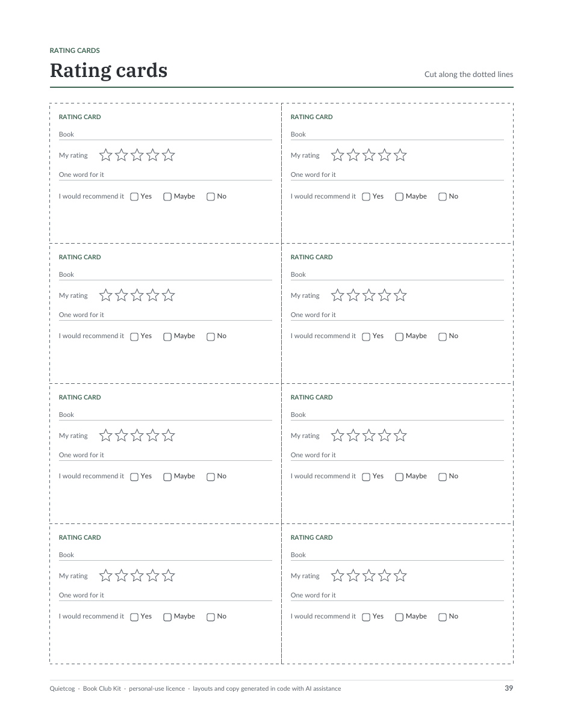563x728 pixels.
Task: Mark first star in top-left rating card
Action: coord(106,155)
